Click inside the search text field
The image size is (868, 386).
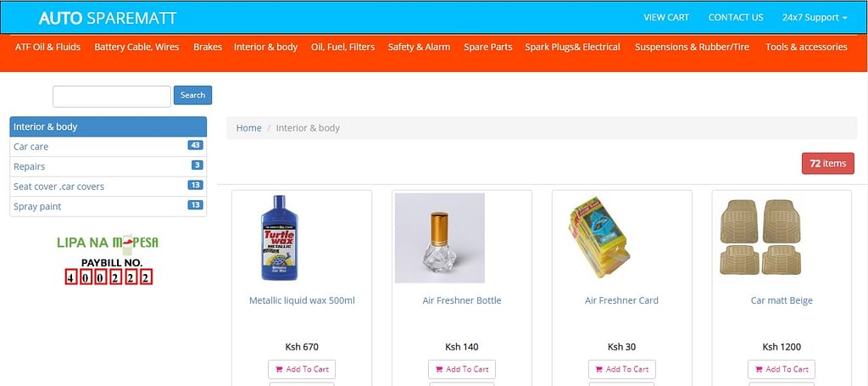tap(112, 96)
